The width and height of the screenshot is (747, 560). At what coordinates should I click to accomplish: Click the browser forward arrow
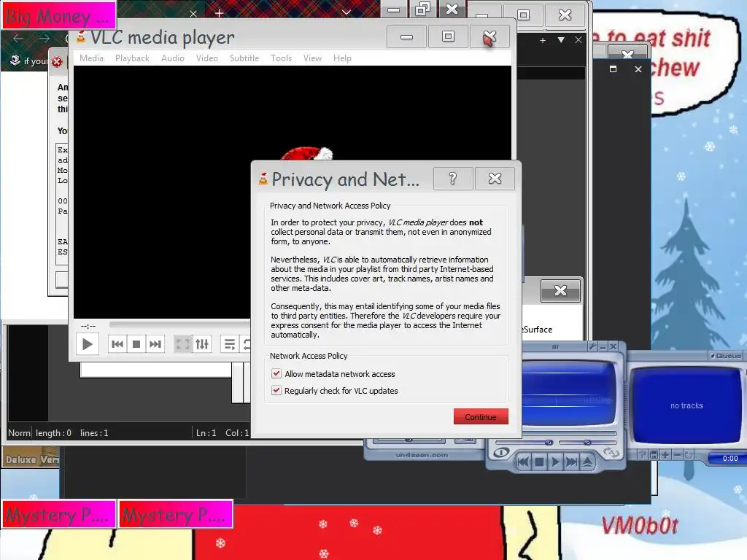(x=44, y=38)
